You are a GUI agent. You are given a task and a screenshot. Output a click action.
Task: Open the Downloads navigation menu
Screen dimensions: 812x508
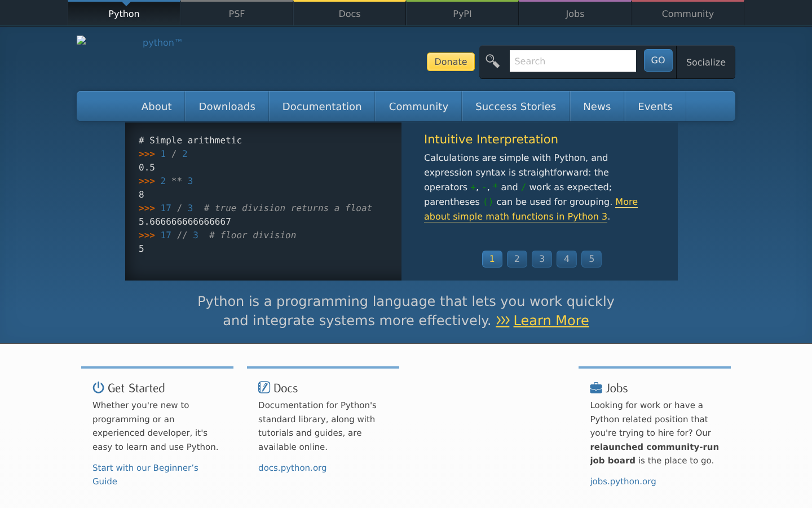[x=227, y=106]
